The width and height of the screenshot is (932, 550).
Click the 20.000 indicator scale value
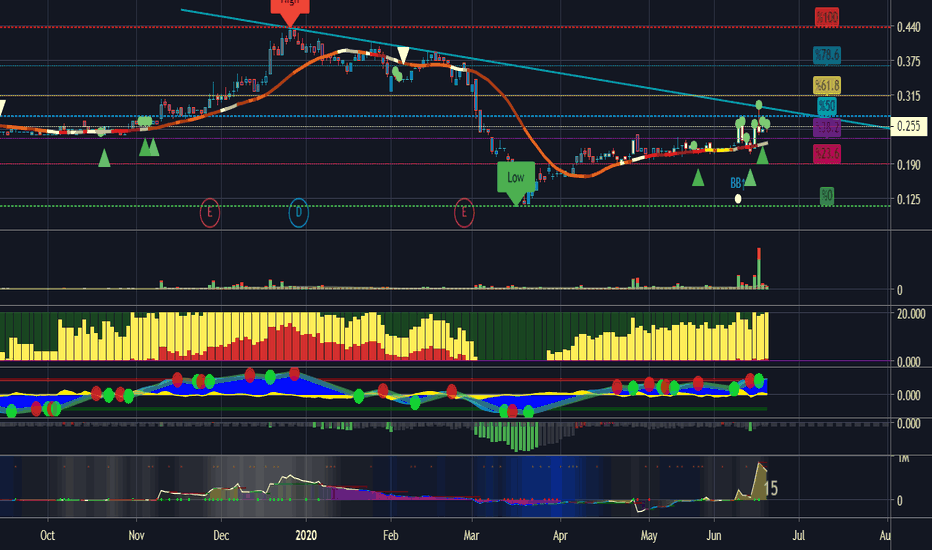pyautogui.click(x=911, y=314)
